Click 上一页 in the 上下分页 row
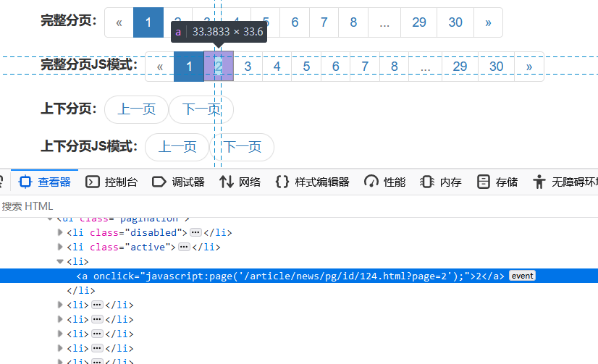This screenshot has height=364, width=598. pos(137,109)
